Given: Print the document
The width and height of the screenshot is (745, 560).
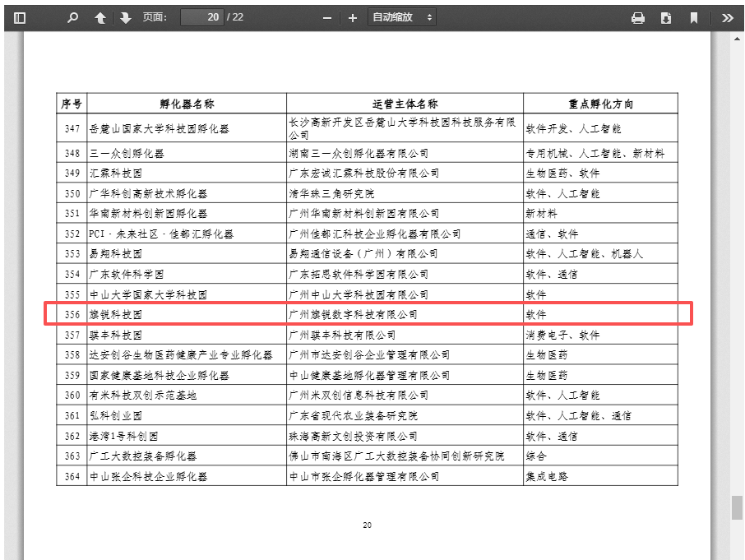Looking at the screenshot, I should tap(638, 18).
